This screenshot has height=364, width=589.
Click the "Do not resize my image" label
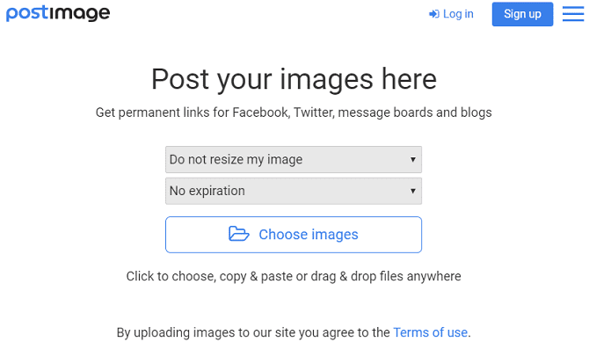click(x=236, y=159)
